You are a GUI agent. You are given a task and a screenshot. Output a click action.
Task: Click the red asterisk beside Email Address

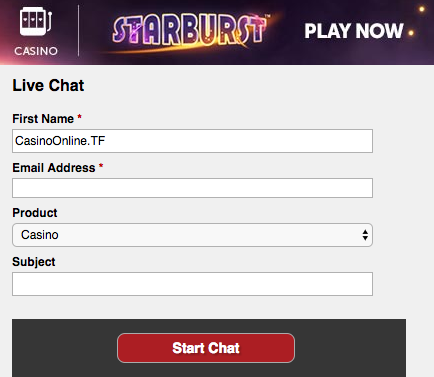point(101,166)
